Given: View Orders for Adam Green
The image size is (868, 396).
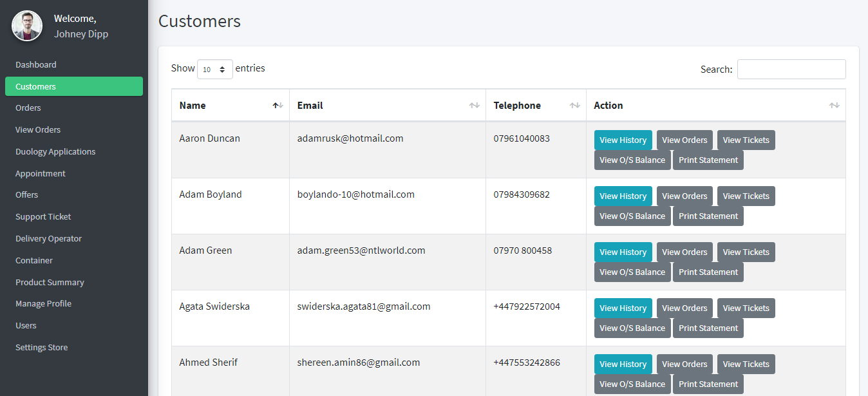Looking at the screenshot, I should point(684,252).
